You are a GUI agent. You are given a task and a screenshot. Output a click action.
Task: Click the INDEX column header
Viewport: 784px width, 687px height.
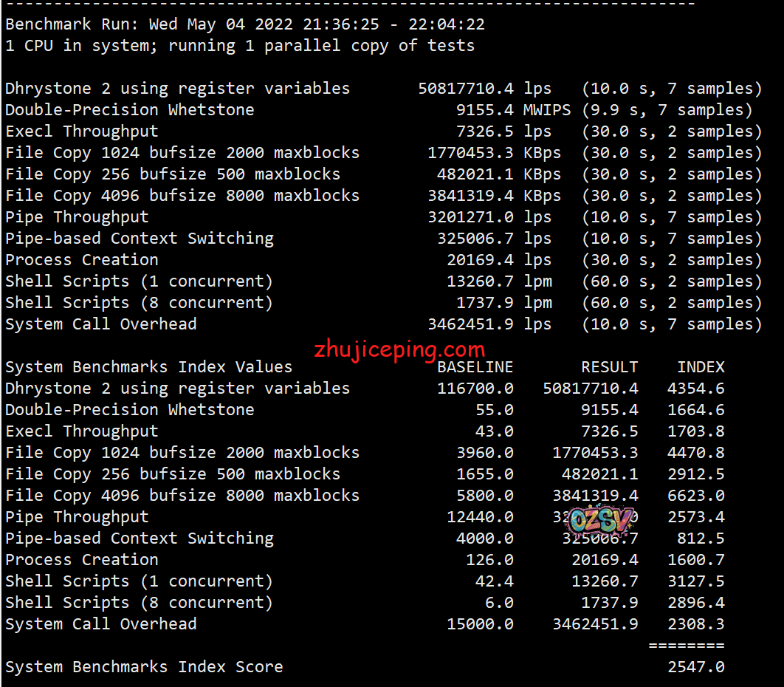point(701,367)
